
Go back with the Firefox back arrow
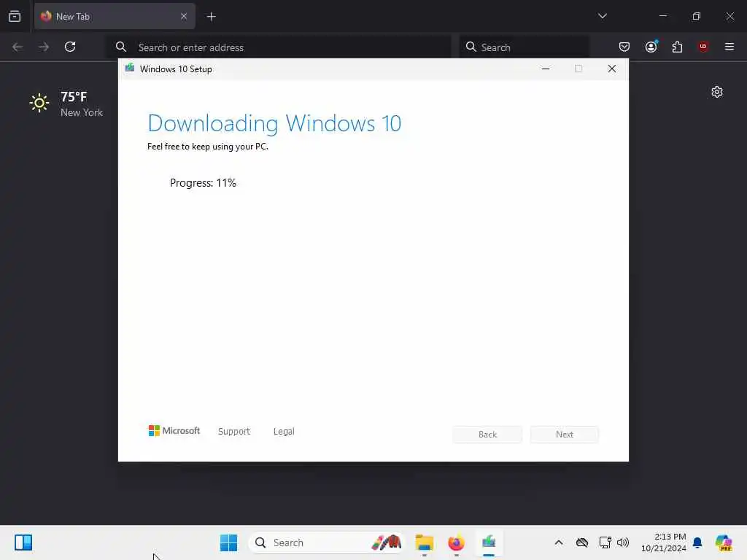pyautogui.click(x=18, y=47)
